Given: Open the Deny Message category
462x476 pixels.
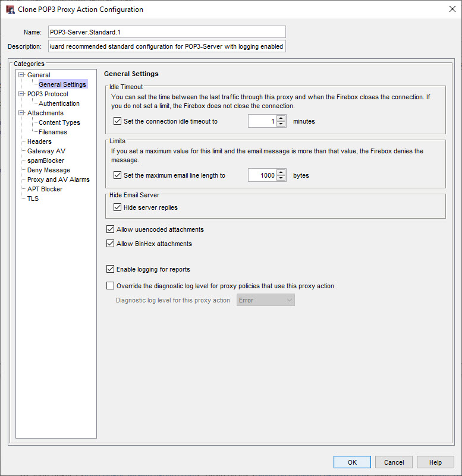Looking at the screenshot, I should pyautogui.click(x=49, y=170).
